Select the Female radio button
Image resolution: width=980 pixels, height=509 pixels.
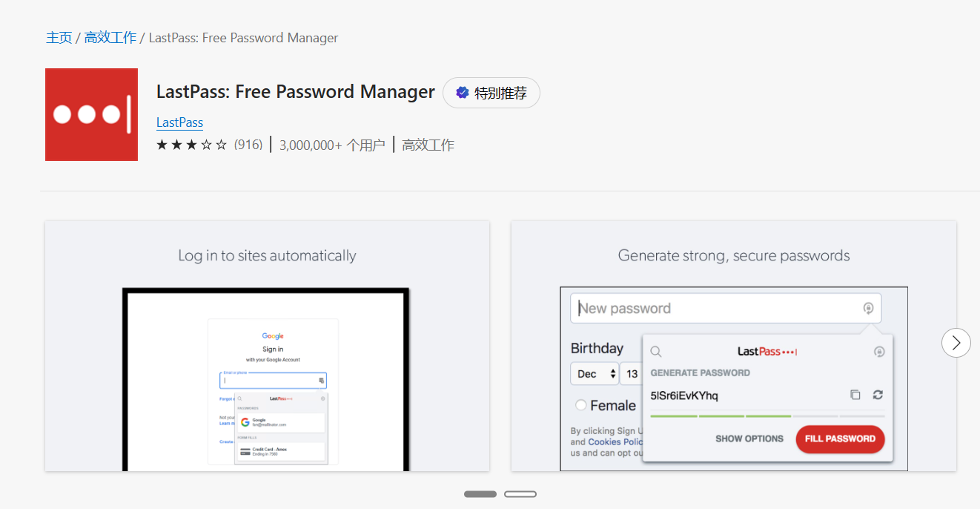tap(581, 405)
